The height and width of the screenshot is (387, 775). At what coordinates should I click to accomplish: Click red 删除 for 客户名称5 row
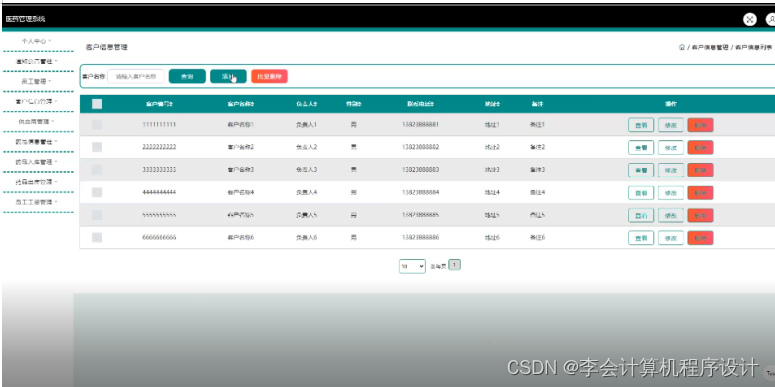[x=700, y=215]
